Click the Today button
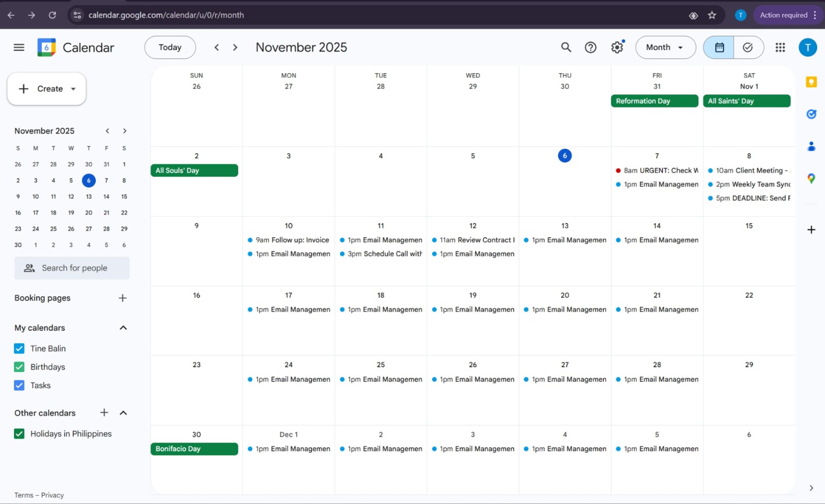The width and height of the screenshot is (825, 504). [170, 47]
